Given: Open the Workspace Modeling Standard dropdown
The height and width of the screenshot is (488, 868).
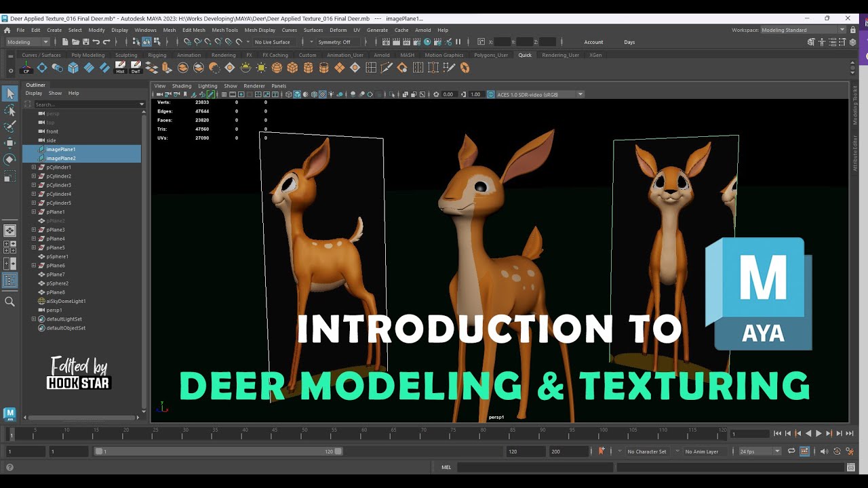Looking at the screenshot, I should coord(803,30).
